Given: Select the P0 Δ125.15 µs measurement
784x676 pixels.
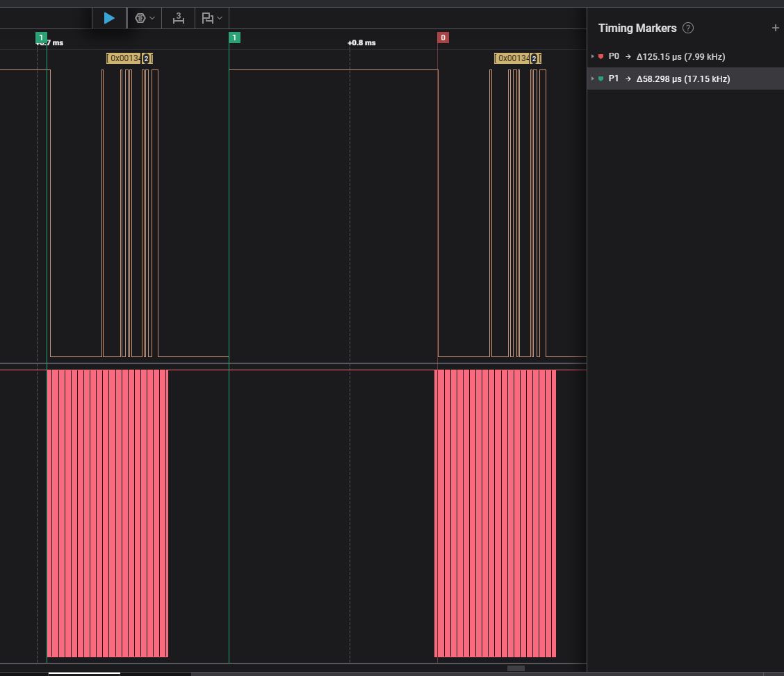Looking at the screenshot, I should coord(680,57).
